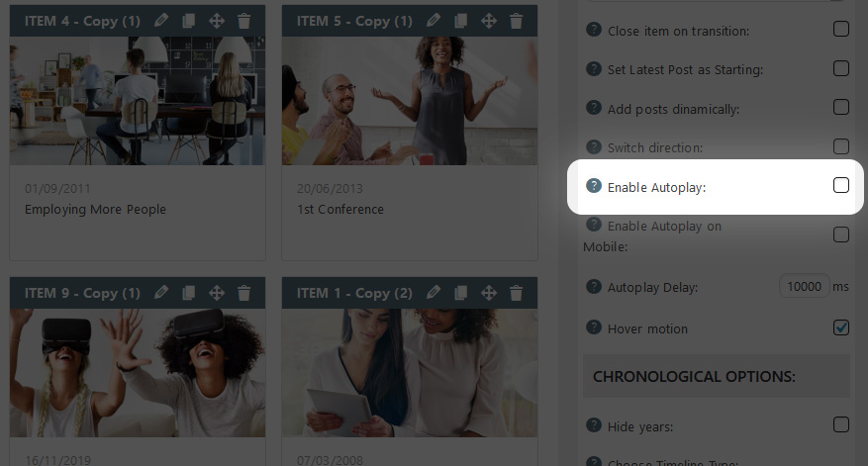The height and width of the screenshot is (466, 868).
Task: Toggle Switch direction checkbox
Action: pos(841,146)
